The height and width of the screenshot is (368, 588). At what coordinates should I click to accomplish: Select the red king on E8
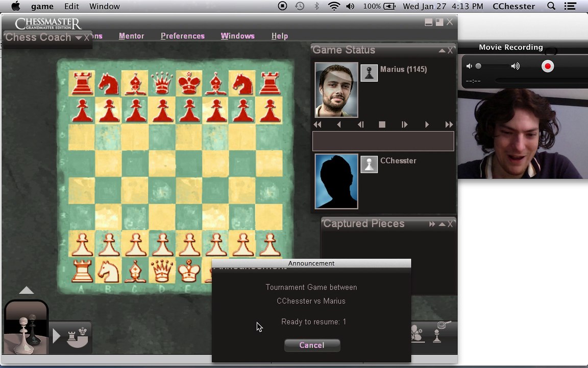[x=189, y=83]
